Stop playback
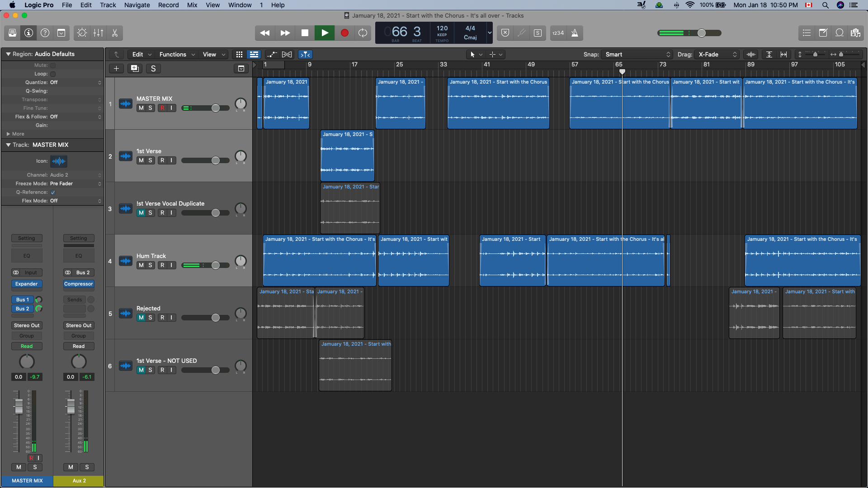 (305, 33)
